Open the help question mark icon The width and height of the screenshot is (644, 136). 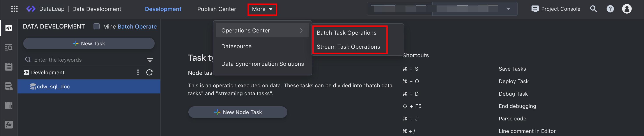pyautogui.click(x=610, y=9)
